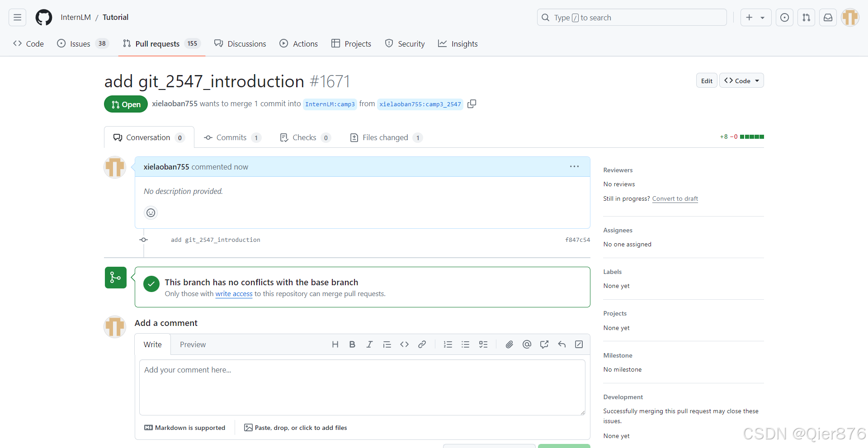Switch to Preview tab in comment editor
This screenshot has height=448, width=868.
[x=193, y=344]
